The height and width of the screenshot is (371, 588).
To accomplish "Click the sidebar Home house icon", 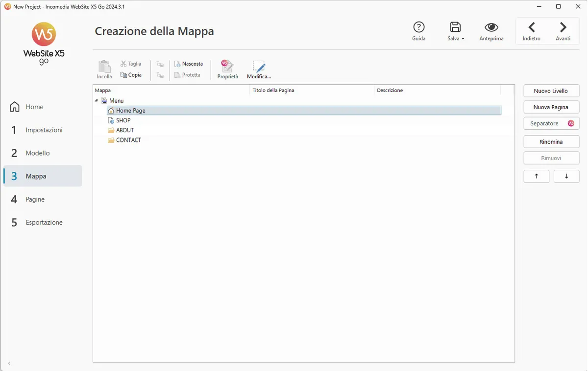I will tap(15, 107).
